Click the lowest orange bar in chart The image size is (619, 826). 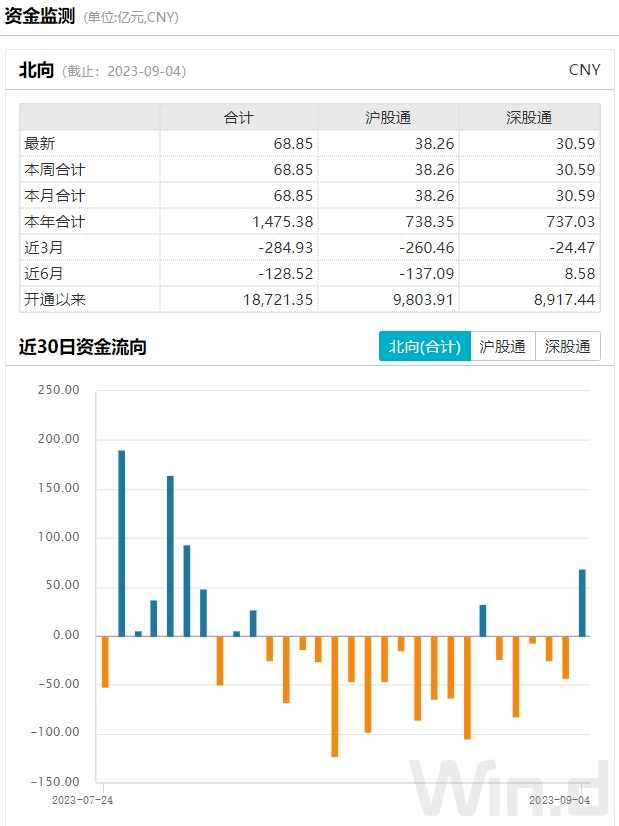point(335,696)
